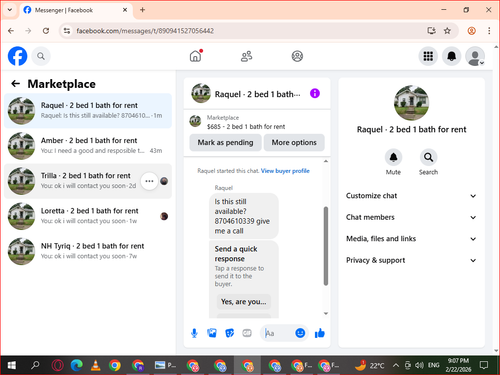Record a voice clip with microphone
The width and height of the screenshot is (500, 375).
click(194, 333)
